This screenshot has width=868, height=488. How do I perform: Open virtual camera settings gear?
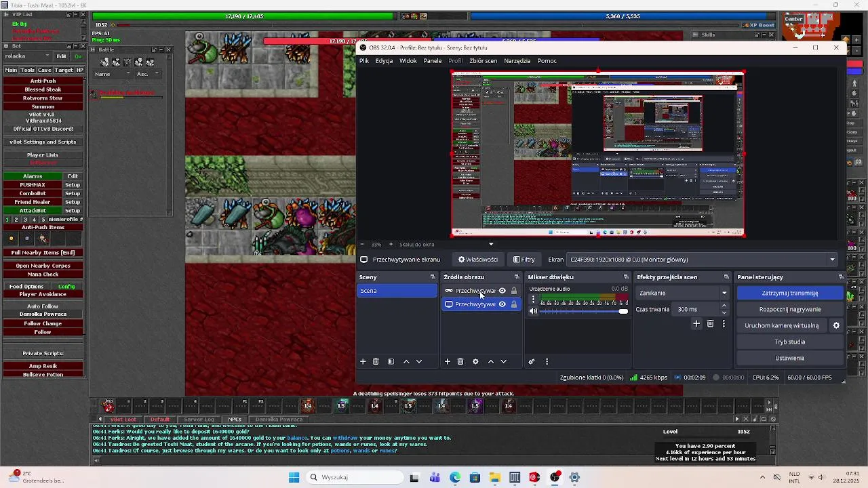pyautogui.click(x=836, y=325)
